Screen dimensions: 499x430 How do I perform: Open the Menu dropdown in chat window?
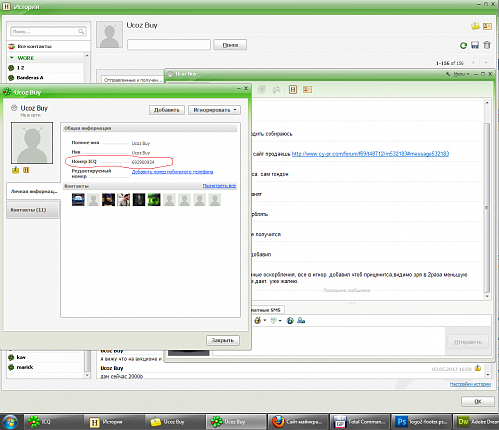point(461,74)
